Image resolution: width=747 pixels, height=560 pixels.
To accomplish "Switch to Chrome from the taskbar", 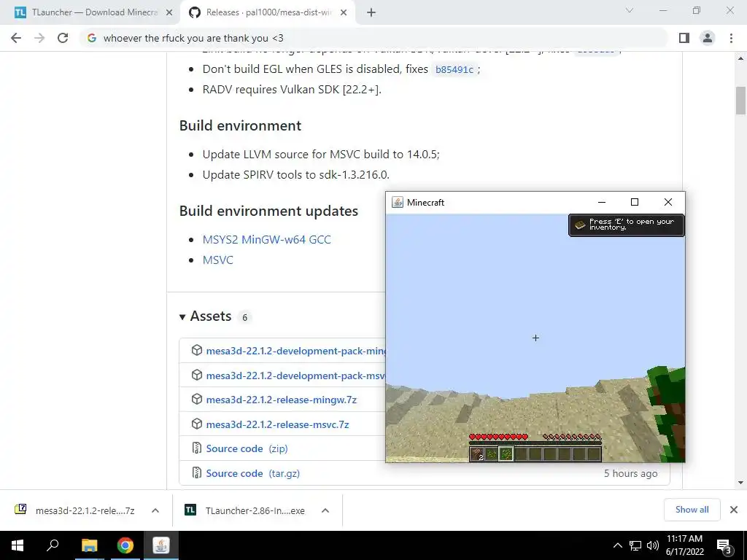I will coord(125,545).
